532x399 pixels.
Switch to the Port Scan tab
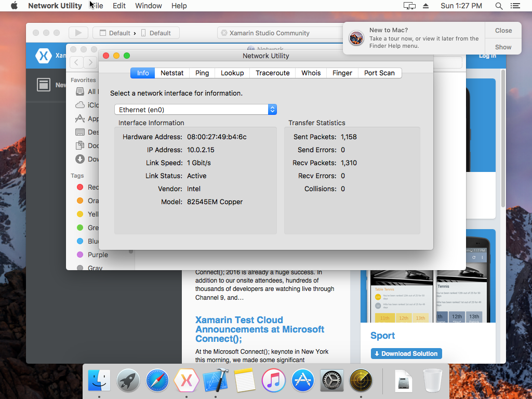point(379,73)
